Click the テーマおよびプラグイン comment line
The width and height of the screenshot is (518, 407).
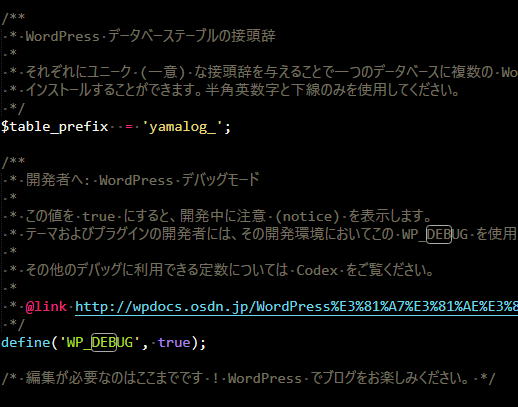point(260,234)
